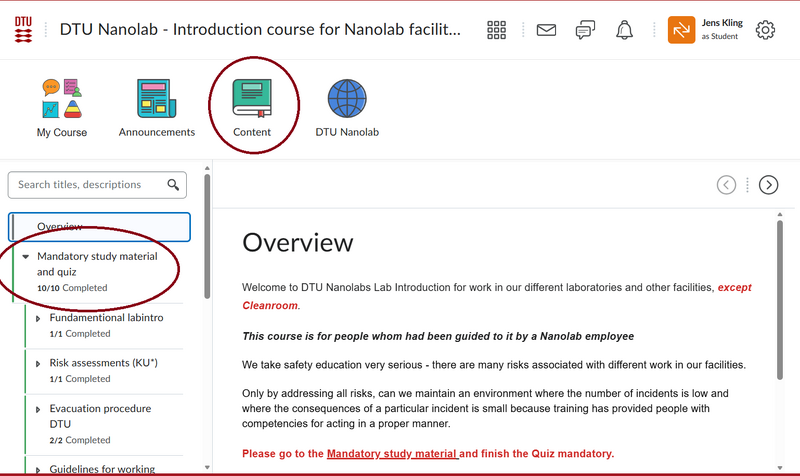Click the 10/10 Completed status text
Image resolution: width=800 pixels, height=476 pixels.
tap(72, 288)
